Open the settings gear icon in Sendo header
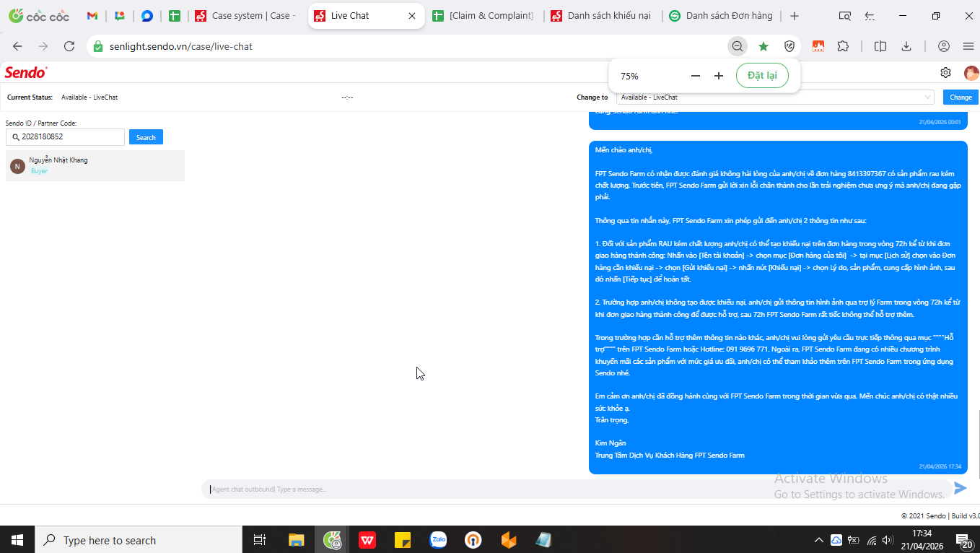Screen dimensions: 980x553 (x=945, y=72)
